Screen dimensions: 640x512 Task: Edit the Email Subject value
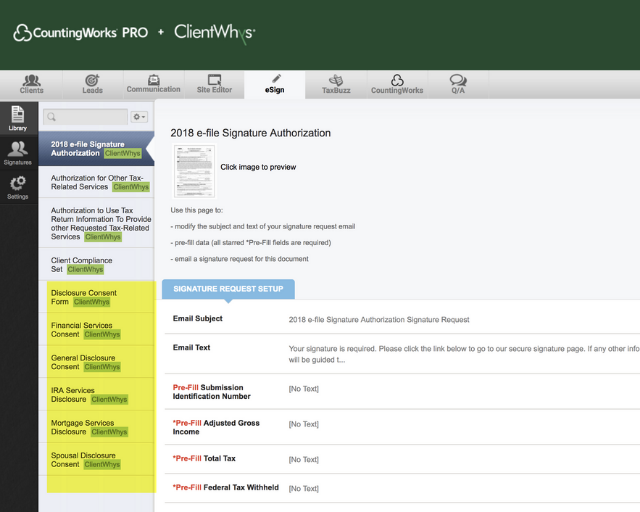pyautogui.click(x=379, y=320)
